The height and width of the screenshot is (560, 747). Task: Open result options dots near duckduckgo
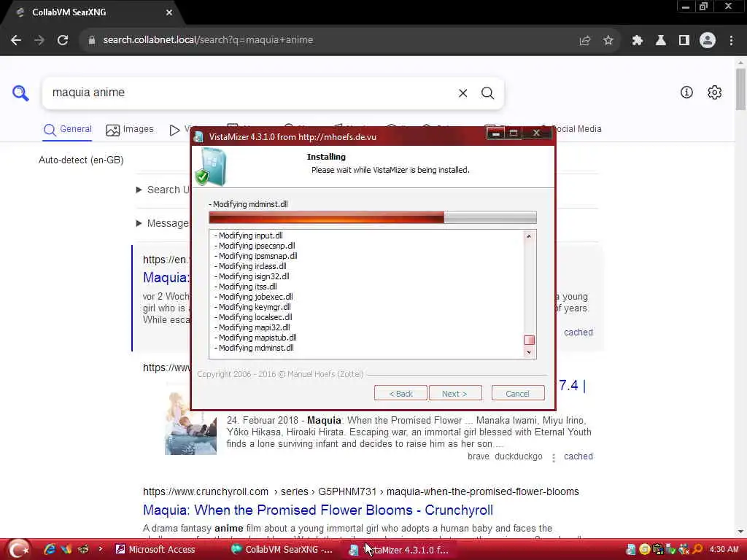pos(553,457)
